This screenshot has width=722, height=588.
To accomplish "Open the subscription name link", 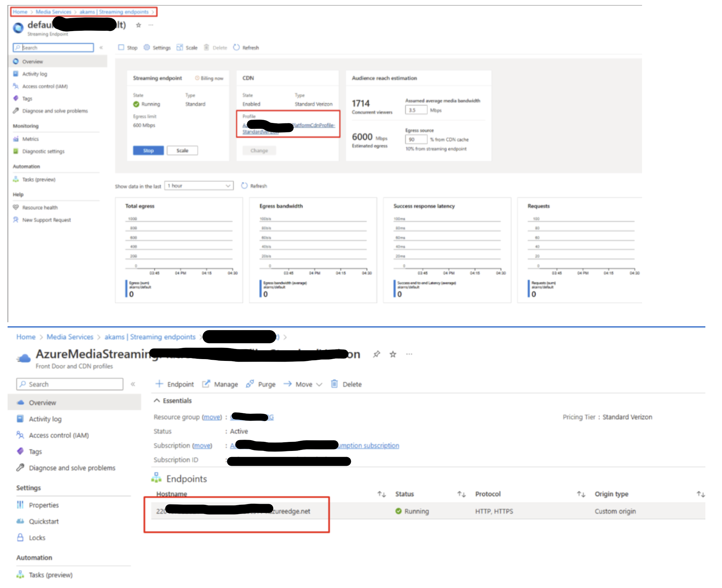I will coord(315,446).
